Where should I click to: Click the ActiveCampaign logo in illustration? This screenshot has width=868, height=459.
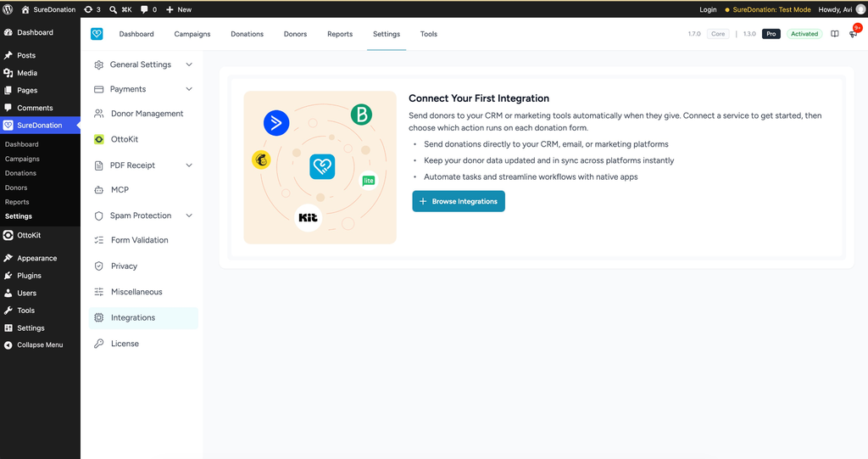[x=276, y=122]
